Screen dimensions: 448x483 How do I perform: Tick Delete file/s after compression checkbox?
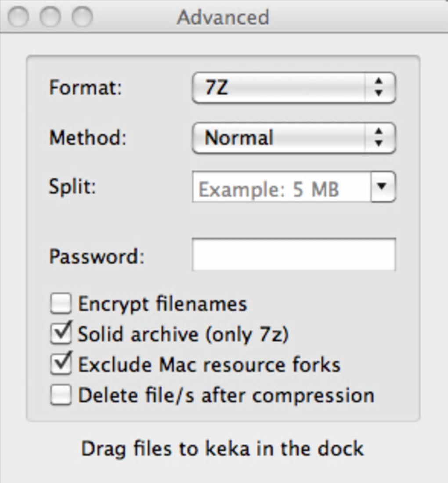61,395
